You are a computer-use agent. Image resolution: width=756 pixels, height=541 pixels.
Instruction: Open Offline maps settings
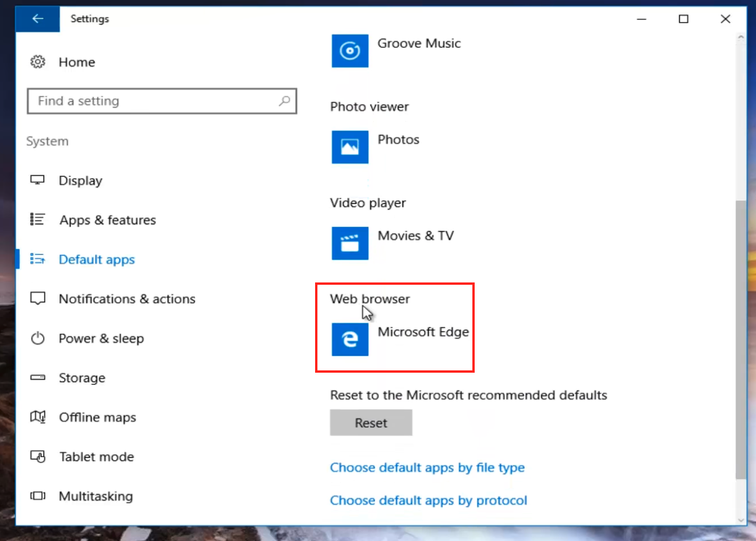97,418
